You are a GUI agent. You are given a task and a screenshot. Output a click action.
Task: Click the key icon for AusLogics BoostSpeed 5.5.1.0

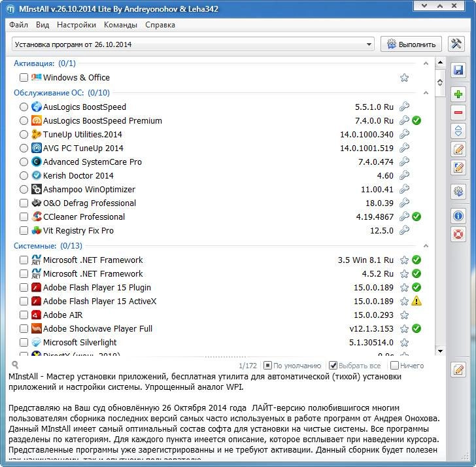(404, 107)
